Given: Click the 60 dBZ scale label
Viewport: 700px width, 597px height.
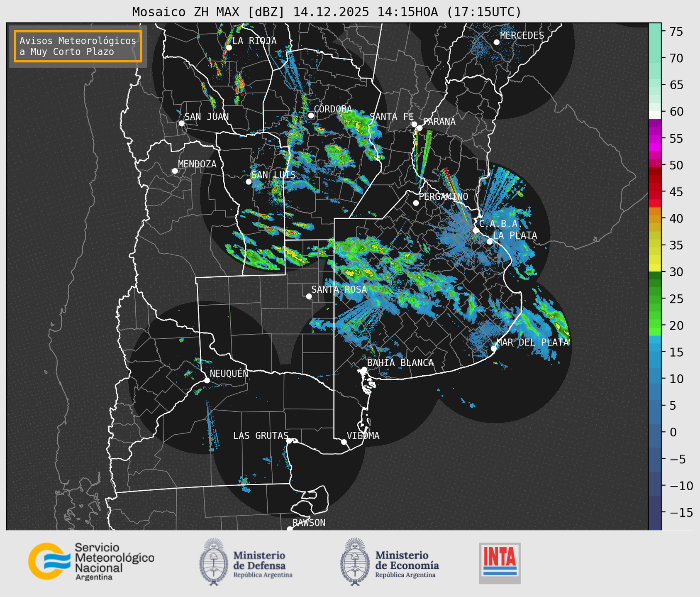Looking at the screenshot, I should [676, 112].
